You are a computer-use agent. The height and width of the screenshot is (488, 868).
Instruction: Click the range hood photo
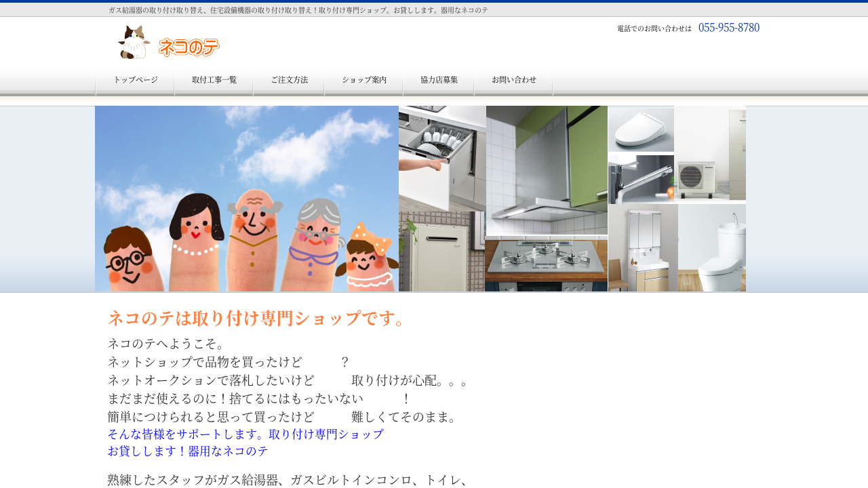click(x=547, y=169)
